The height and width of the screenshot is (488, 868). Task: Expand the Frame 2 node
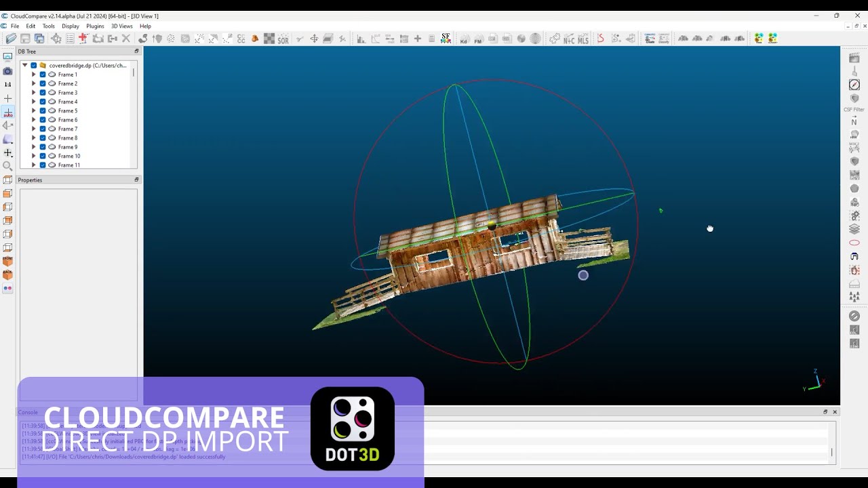pos(34,83)
